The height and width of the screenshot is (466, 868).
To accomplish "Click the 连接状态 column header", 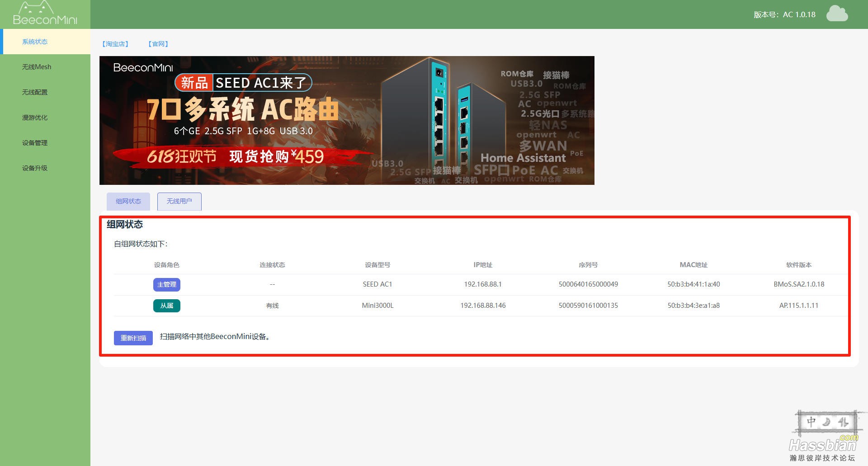I will coord(272,265).
